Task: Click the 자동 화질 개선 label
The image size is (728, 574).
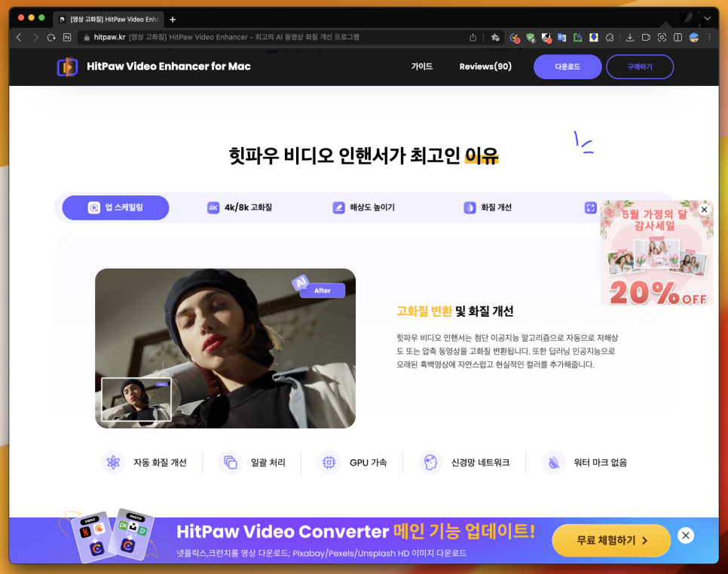Action: [161, 462]
